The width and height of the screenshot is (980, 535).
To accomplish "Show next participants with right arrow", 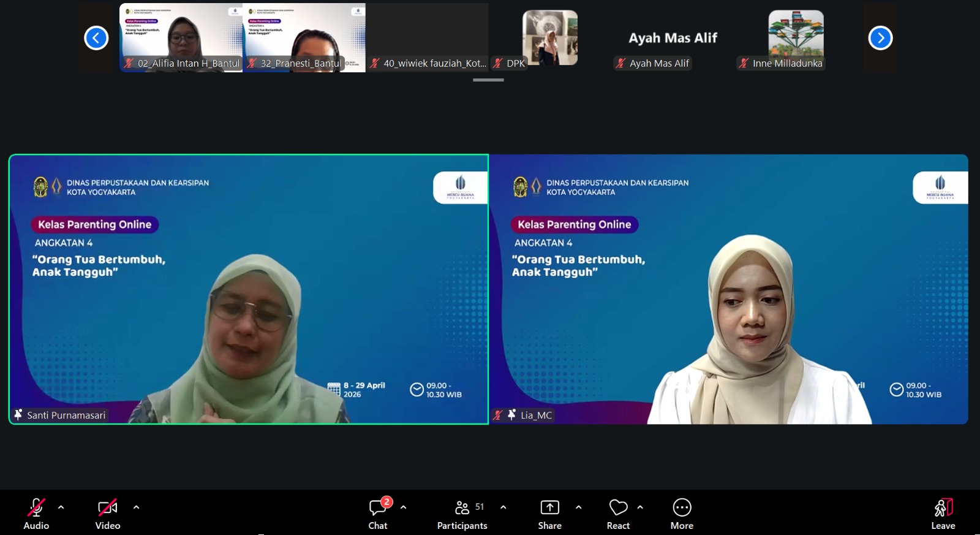I will click(x=880, y=38).
